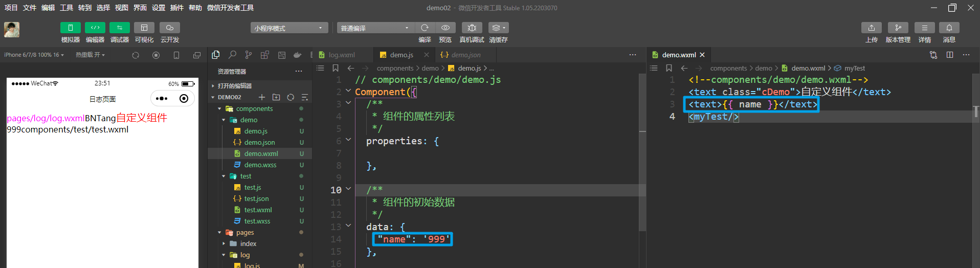
Task: Open demo.json in the file tree
Action: tap(260, 142)
